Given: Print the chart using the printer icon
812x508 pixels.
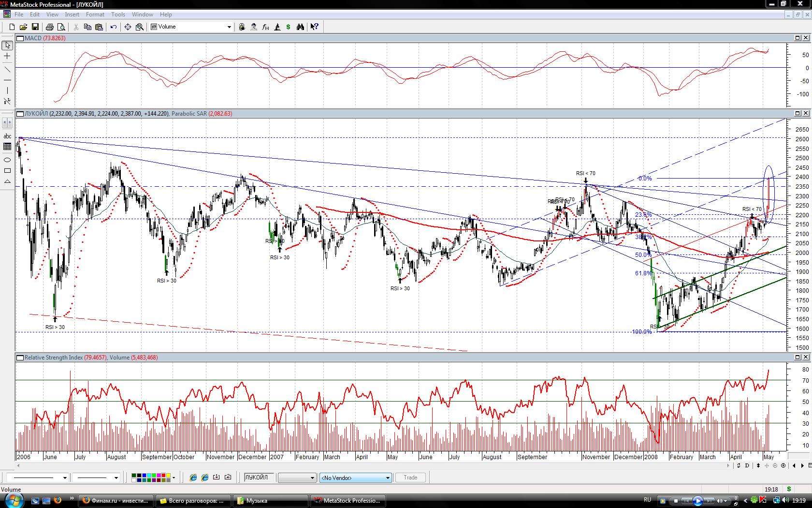Looking at the screenshot, I should pyautogui.click(x=49, y=27).
